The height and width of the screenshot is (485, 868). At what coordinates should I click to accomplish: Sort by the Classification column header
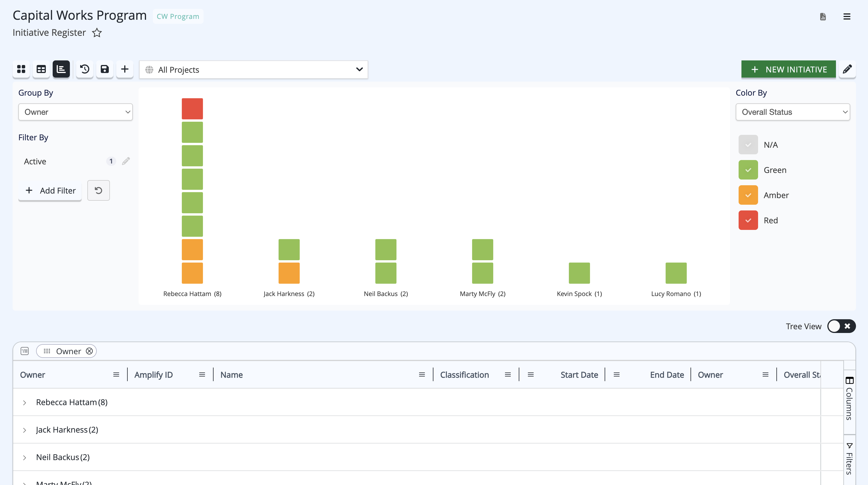464,375
